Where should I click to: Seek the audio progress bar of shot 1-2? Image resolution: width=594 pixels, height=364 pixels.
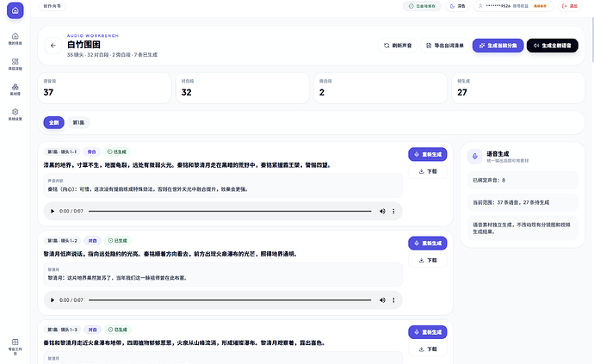(230, 300)
